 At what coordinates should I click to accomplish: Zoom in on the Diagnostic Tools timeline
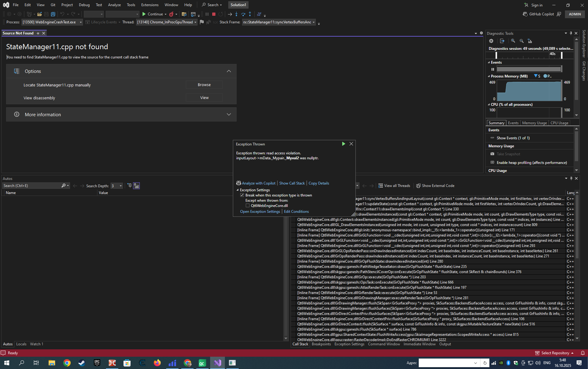513,41
